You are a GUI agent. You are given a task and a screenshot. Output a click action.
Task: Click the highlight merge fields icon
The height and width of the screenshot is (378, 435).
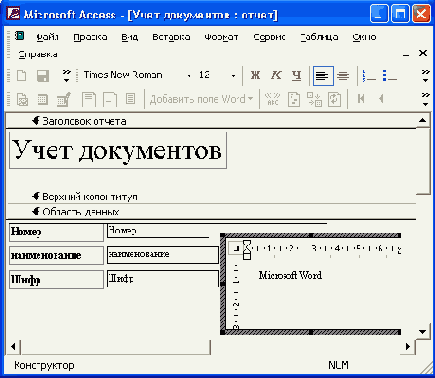click(x=294, y=99)
